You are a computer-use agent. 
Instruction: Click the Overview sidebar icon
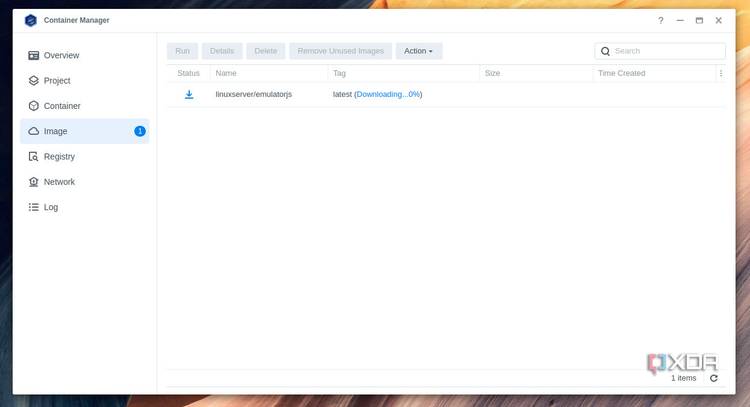coord(33,55)
